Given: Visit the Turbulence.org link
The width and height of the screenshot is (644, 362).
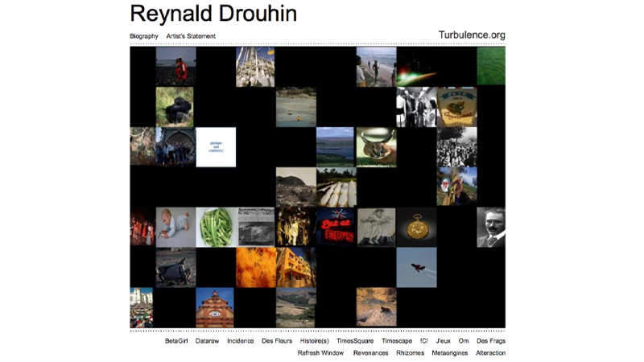Looking at the screenshot, I should 472,35.
